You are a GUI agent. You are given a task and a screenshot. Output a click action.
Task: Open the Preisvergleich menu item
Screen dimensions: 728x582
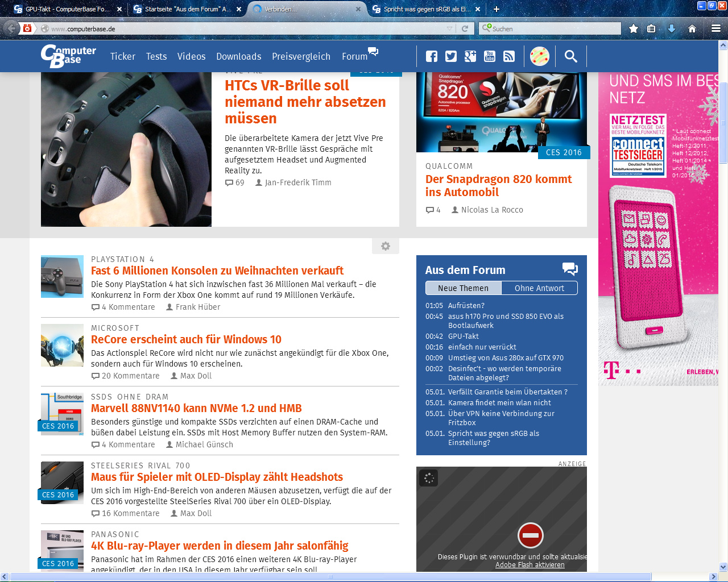301,56
